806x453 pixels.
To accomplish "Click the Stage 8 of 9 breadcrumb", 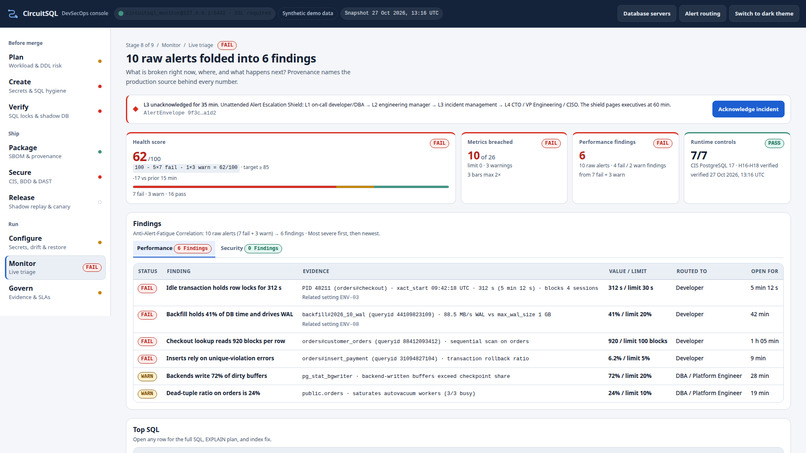I will 140,45.
